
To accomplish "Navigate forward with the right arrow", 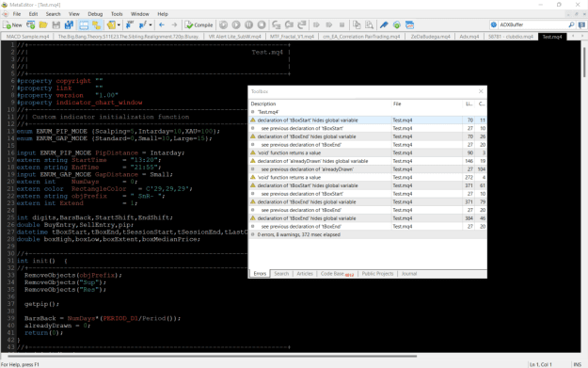I will pyautogui.click(x=174, y=25).
